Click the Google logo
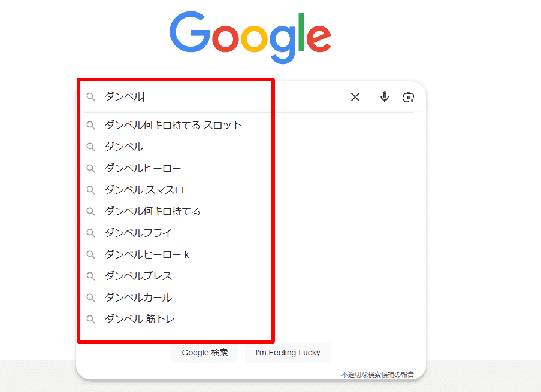541x392 pixels. (250, 36)
